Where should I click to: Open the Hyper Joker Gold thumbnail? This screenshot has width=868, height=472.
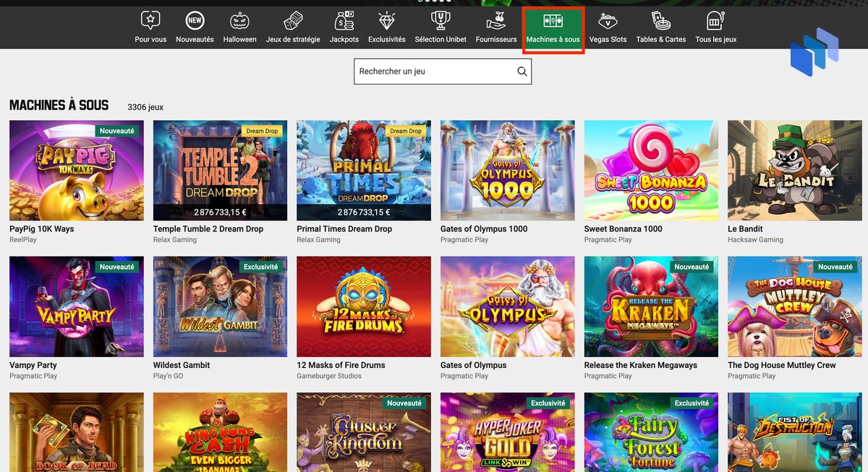point(508,432)
